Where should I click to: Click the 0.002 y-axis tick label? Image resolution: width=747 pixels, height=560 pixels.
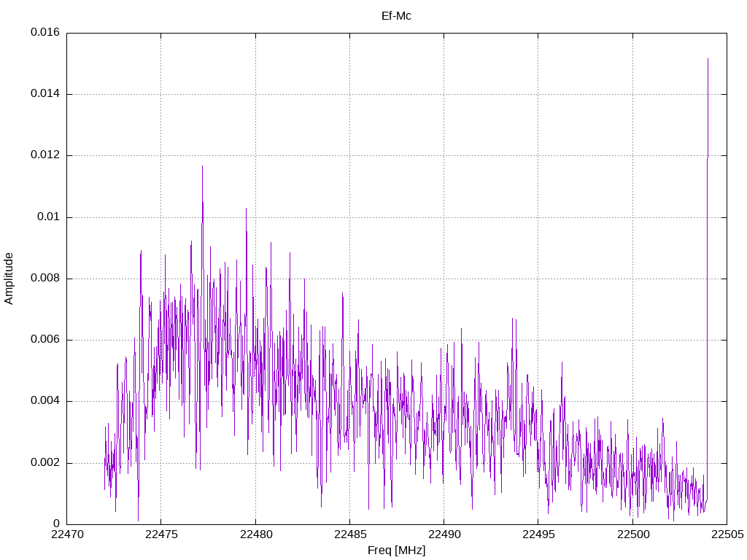(x=44, y=463)
